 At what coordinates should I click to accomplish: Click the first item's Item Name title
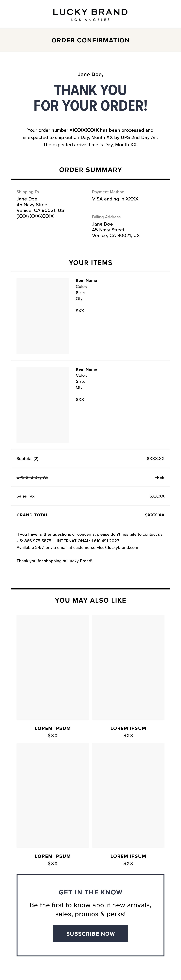click(x=86, y=280)
